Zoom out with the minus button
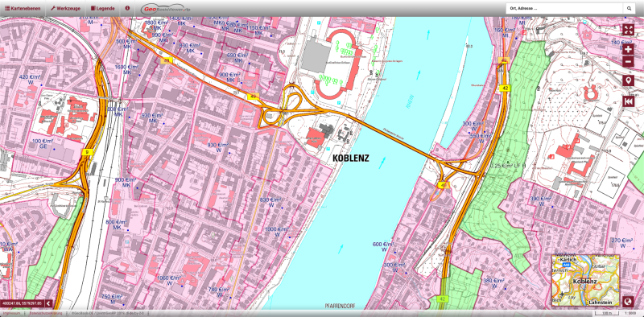The width and height of the screenshot is (644, 317). (628, 62)
